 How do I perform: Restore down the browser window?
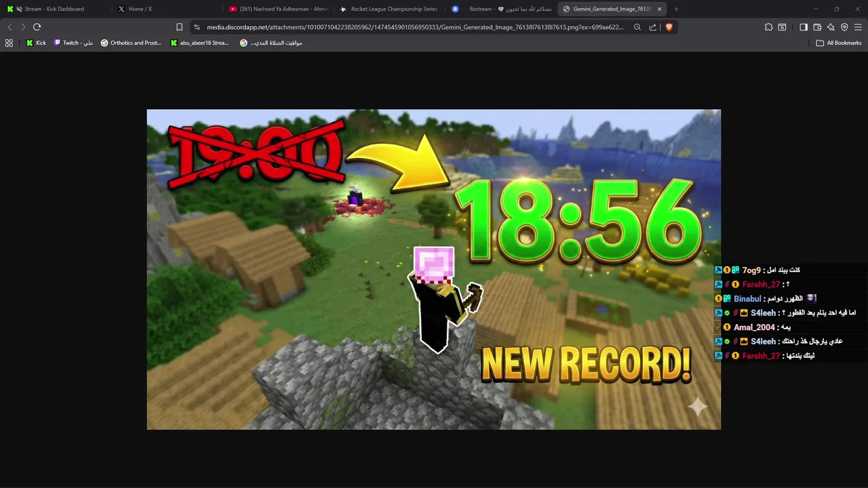pyautogui.click(x=836, y=9)
